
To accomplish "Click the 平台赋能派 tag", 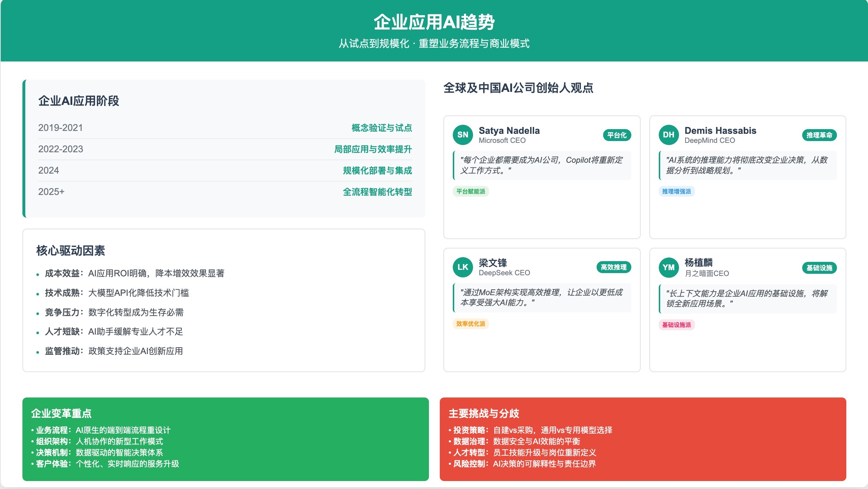I will click(x=470, y=191).
